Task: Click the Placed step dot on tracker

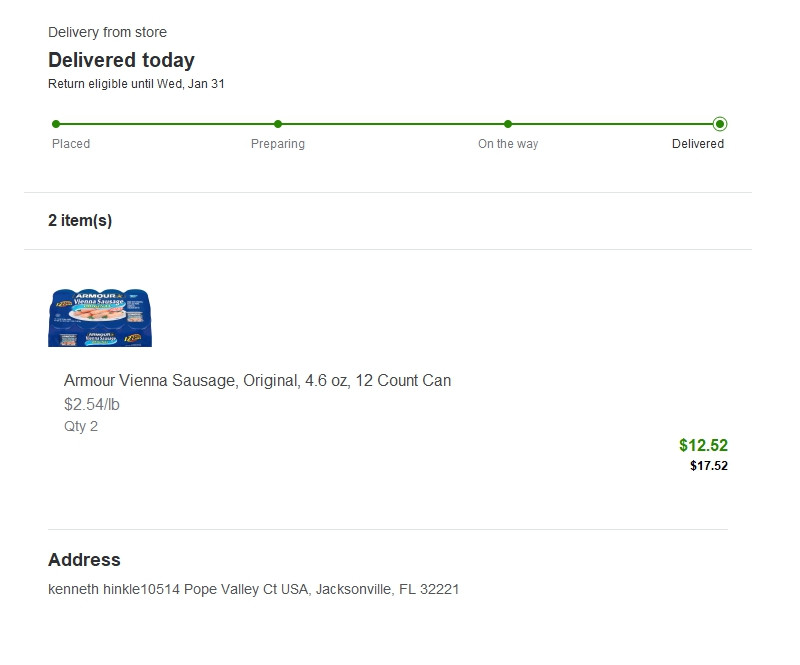Action: (56, 124)
